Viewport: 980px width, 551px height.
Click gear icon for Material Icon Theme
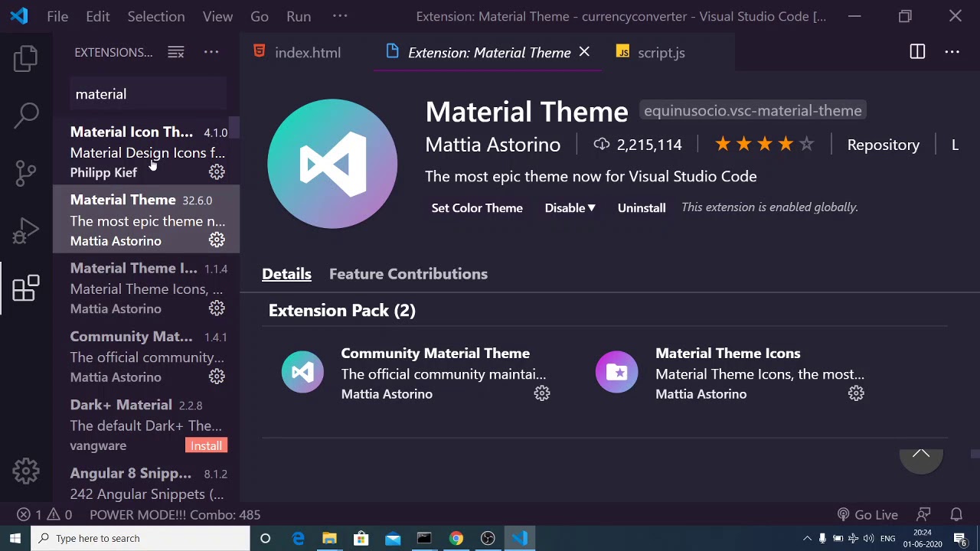coord(217,172)
